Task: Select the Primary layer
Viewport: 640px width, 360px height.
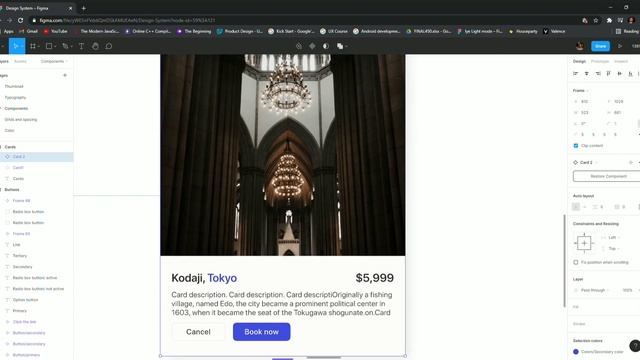Action: (20, 311)
